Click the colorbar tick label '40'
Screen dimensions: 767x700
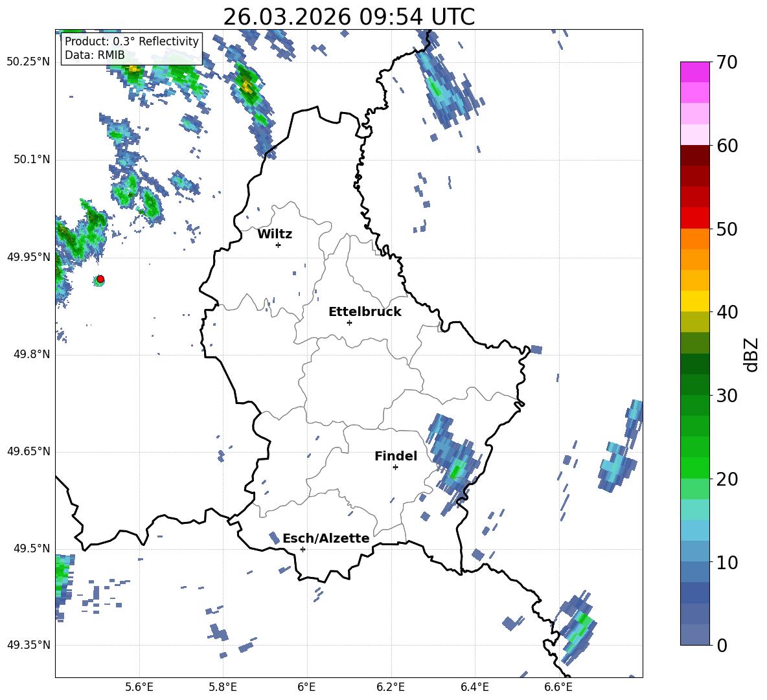tap(727, 312)
